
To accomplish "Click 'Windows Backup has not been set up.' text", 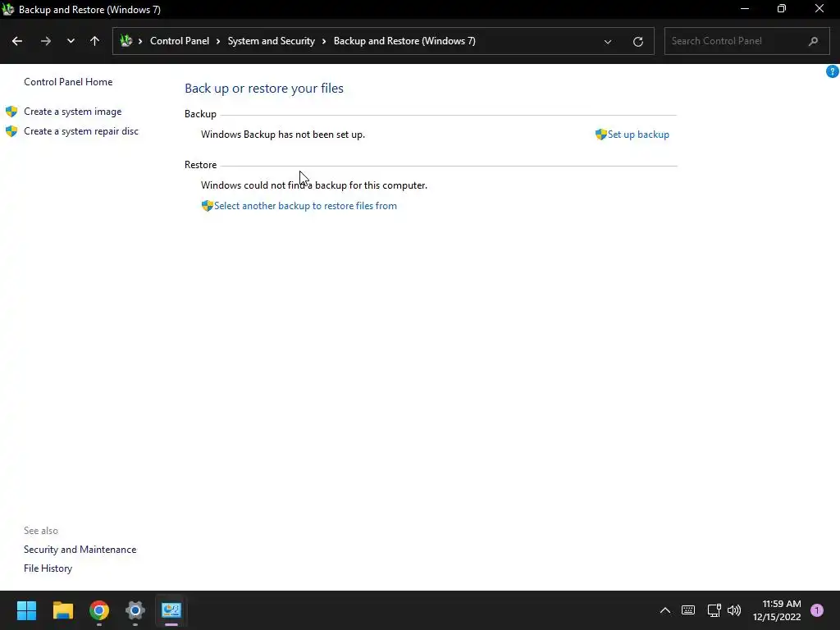I will click(283, 135).
